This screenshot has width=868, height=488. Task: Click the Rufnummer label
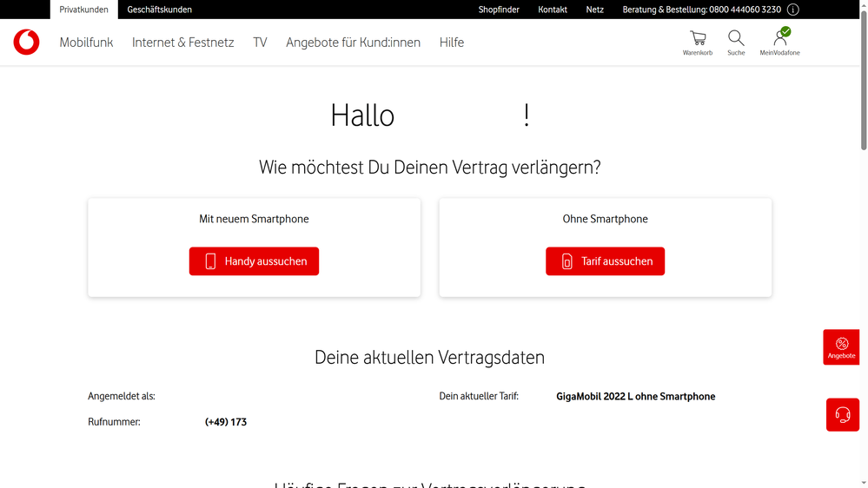[x=114, y=422]
